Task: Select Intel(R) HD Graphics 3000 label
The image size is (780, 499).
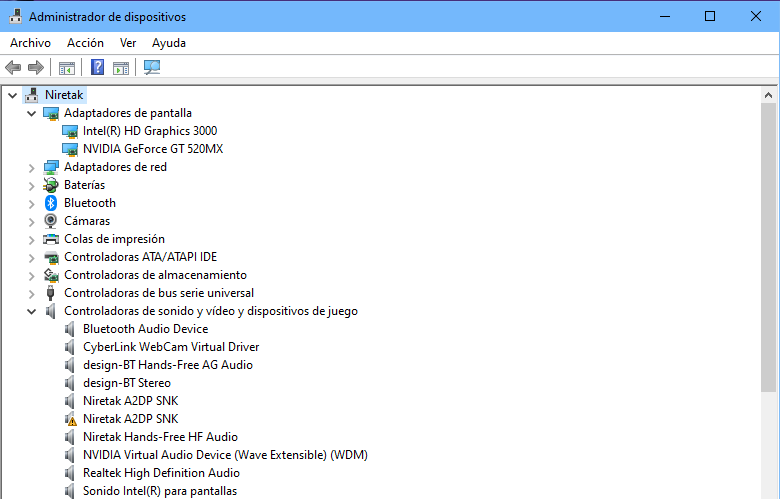Action: tap(150, 131)
